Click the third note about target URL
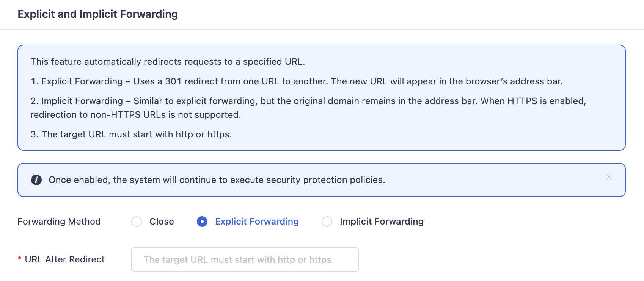Screen dimensions: 644x281 (131, 134)
